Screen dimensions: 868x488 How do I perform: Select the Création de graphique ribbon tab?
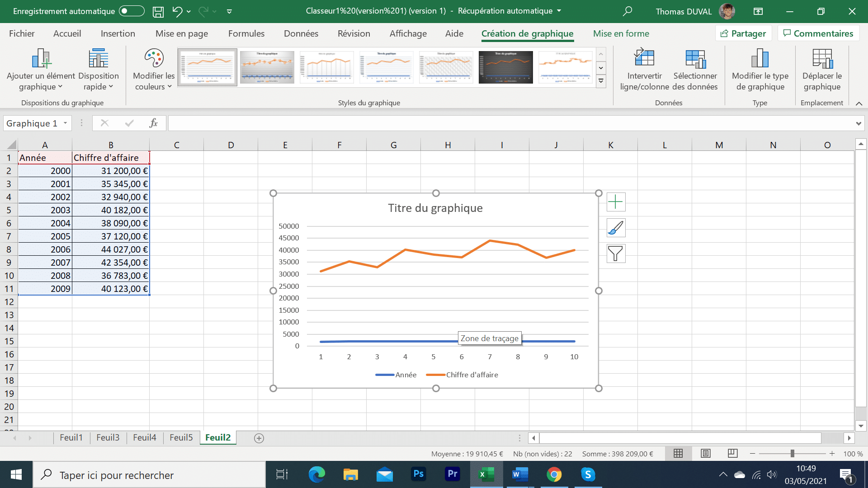[x=528, y=33]
